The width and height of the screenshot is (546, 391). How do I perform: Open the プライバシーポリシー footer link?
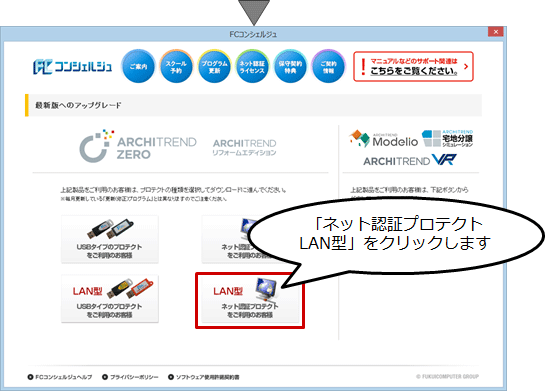130,377
